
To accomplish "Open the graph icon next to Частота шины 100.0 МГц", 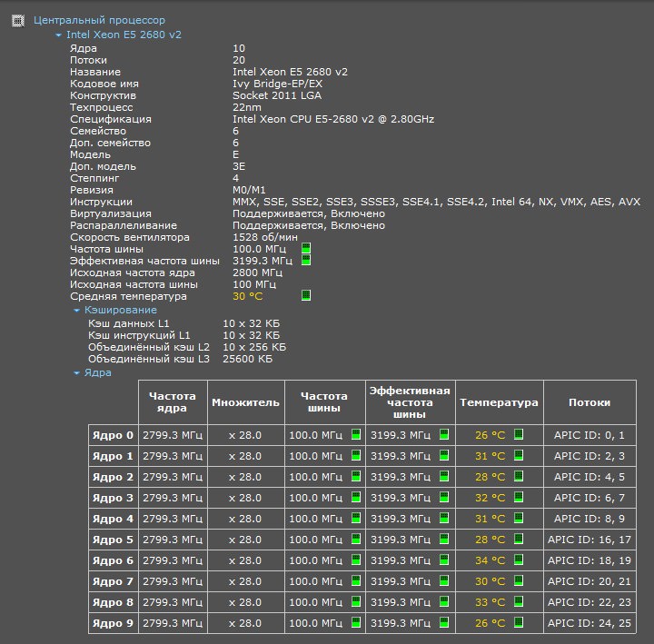I will pos(306,249).
